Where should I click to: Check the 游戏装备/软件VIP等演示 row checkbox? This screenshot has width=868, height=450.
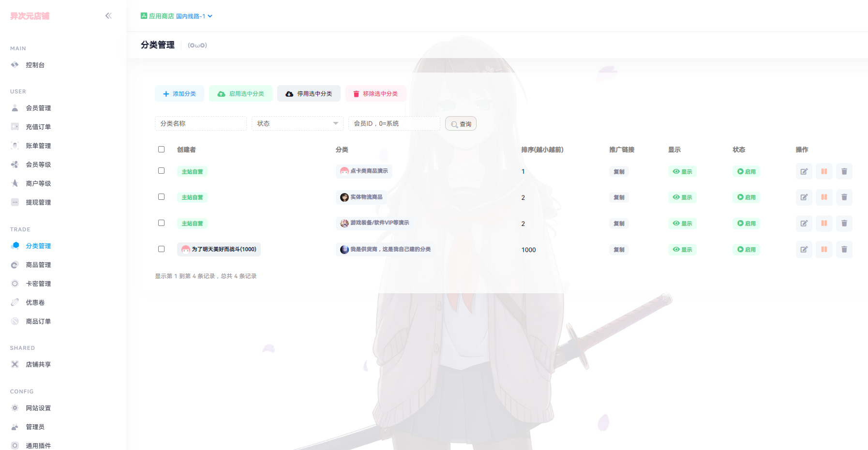pyautogui.click(x=161, y=223)
